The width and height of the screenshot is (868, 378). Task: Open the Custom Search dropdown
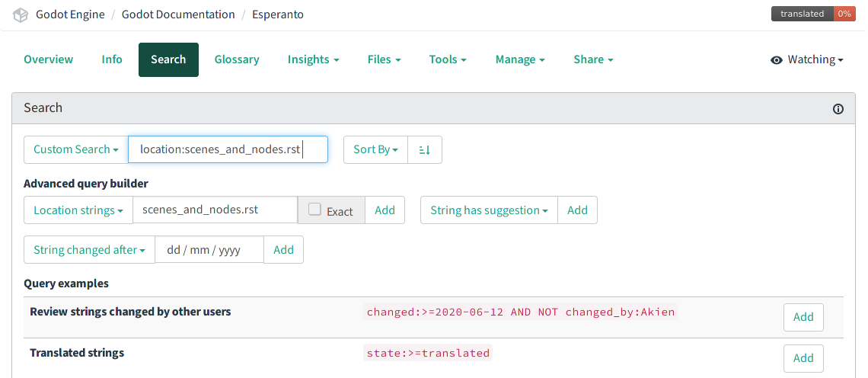[x=76, y=149]
